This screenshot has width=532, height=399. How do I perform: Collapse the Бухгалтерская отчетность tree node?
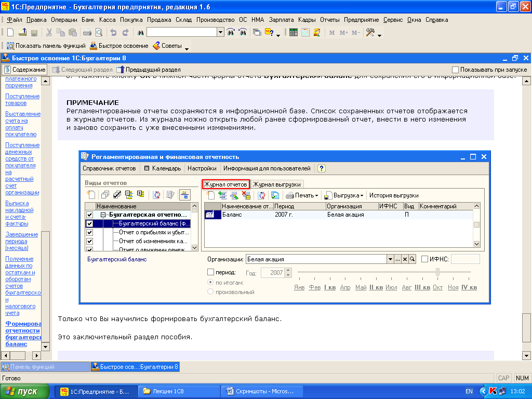[103, 215]
